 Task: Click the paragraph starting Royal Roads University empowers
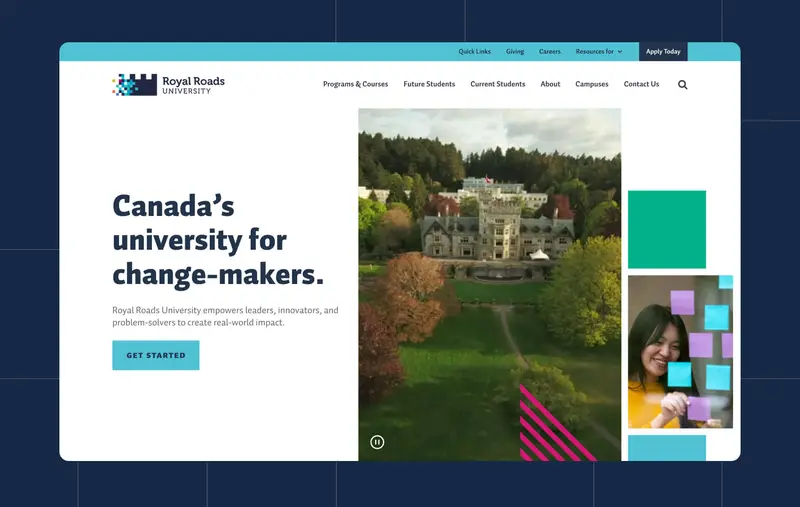pyautogui.click(x=225, y=316)
